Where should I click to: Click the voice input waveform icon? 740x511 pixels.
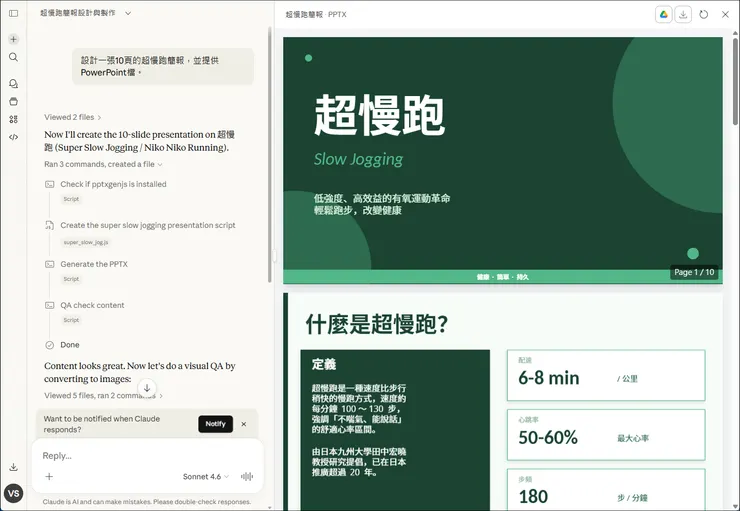(x=247, y=477)
